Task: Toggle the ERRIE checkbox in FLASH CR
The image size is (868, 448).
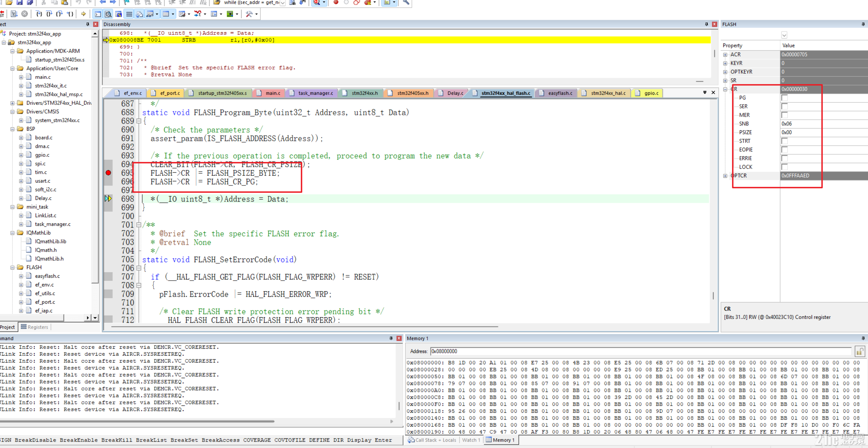Action: click(785, 158)
